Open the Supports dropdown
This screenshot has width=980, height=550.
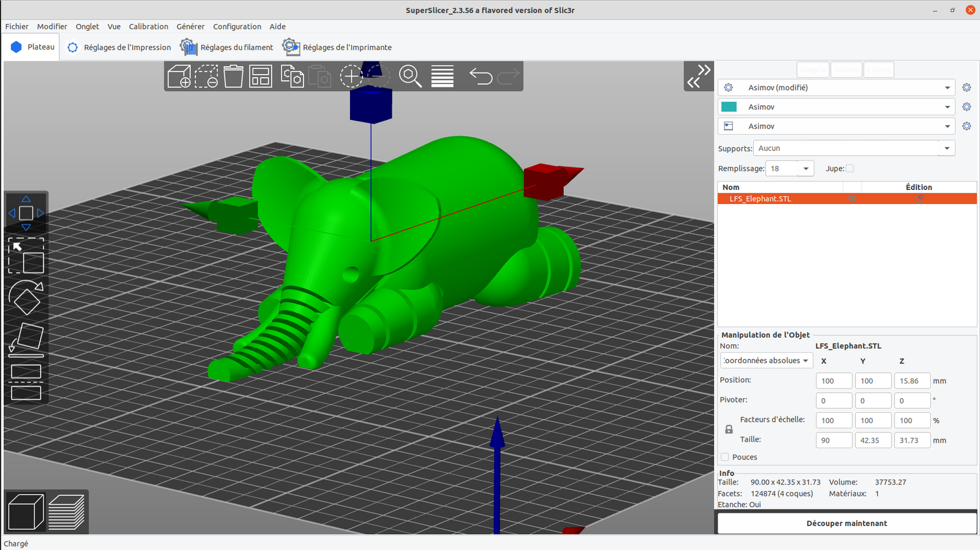[854, 148]
